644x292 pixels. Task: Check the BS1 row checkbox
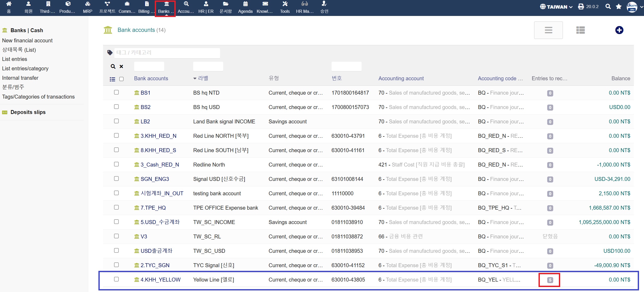(116, 92)
